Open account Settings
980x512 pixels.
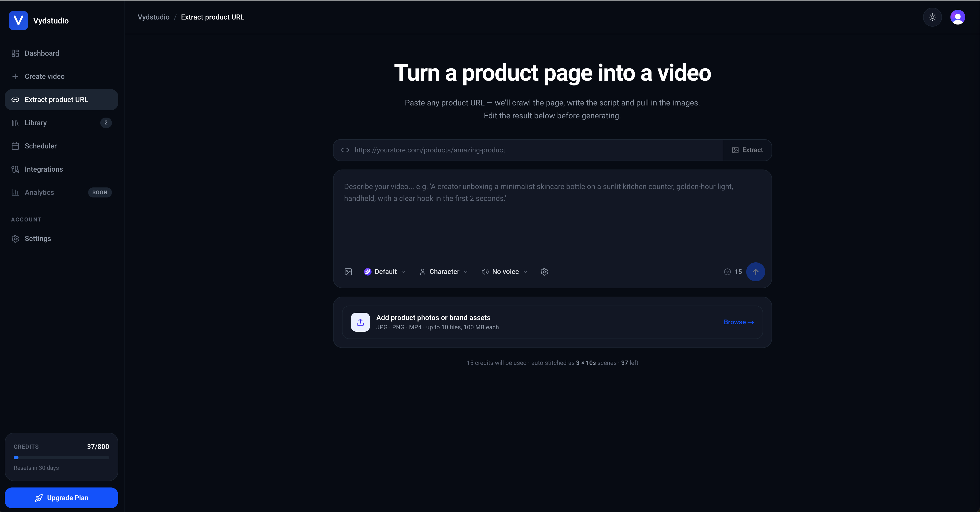61,239
